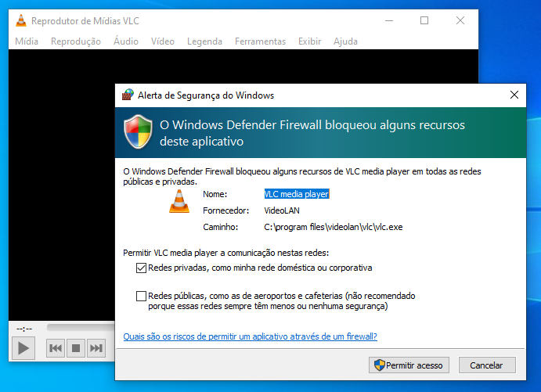Open the Ajuda menu
This screenshot has height=392, width=541.
[345, 41]
